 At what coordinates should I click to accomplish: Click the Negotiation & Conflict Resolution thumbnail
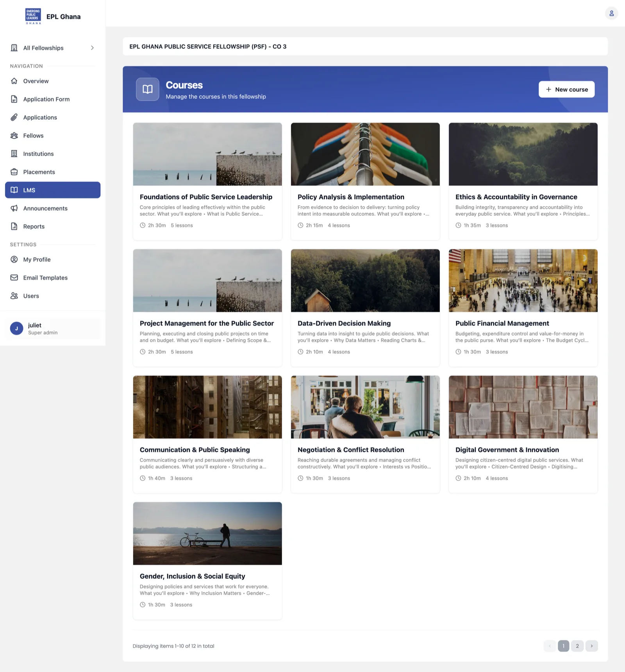(365, 407)
